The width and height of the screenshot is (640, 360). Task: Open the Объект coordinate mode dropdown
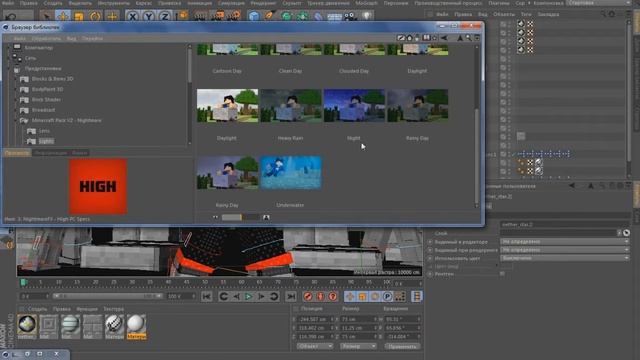(x=315, y=347)
